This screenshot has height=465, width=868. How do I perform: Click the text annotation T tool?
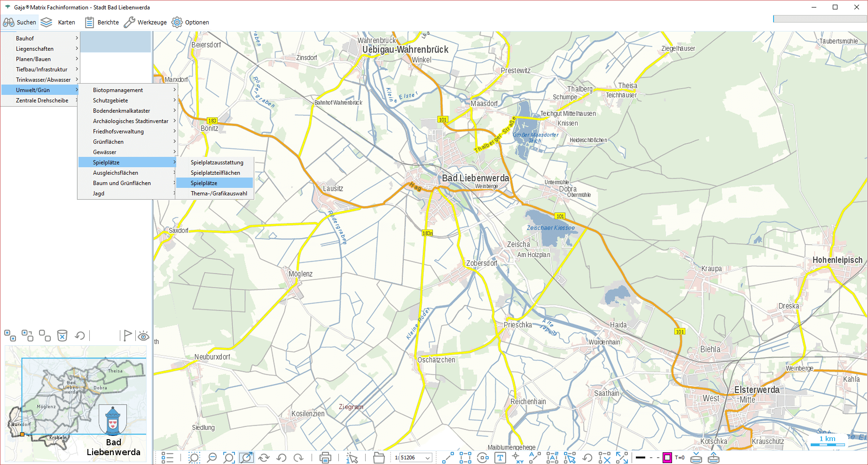500,457
